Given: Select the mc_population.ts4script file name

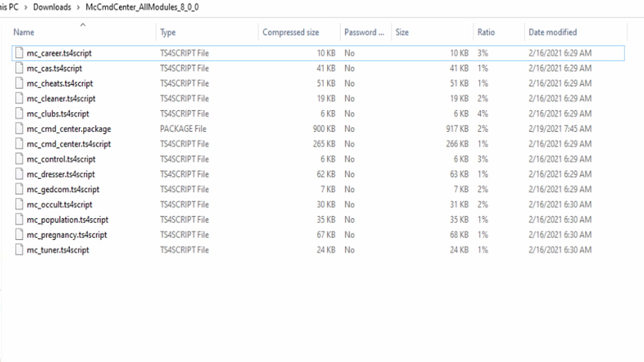Looking at the screenshot, I should point(68,220).
